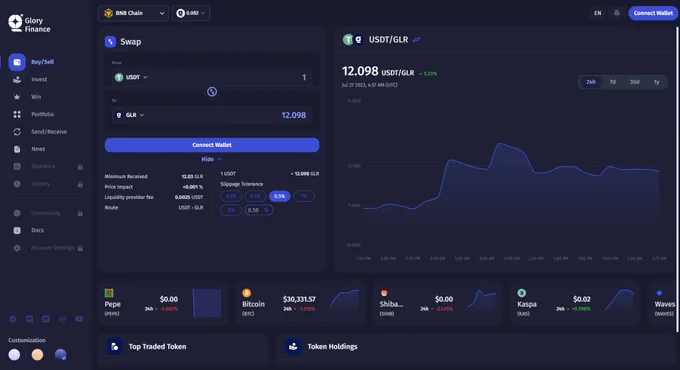Click the page vertical scrollbar

(677, 180)
